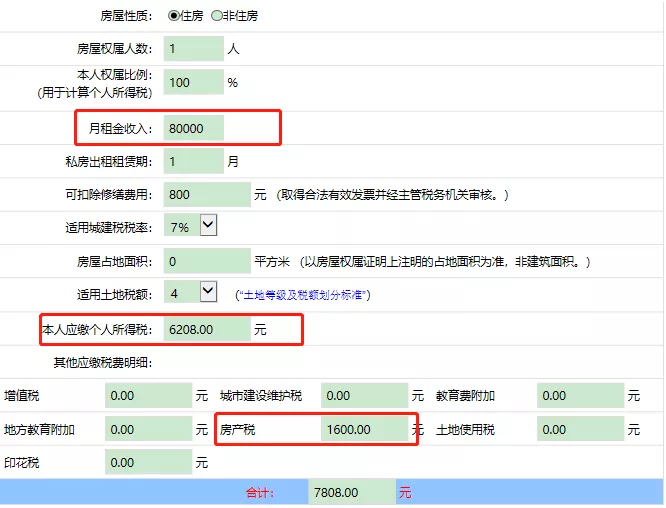
Task: Click the 合计 total field showing 7808.00
Action: coord(352,492)
